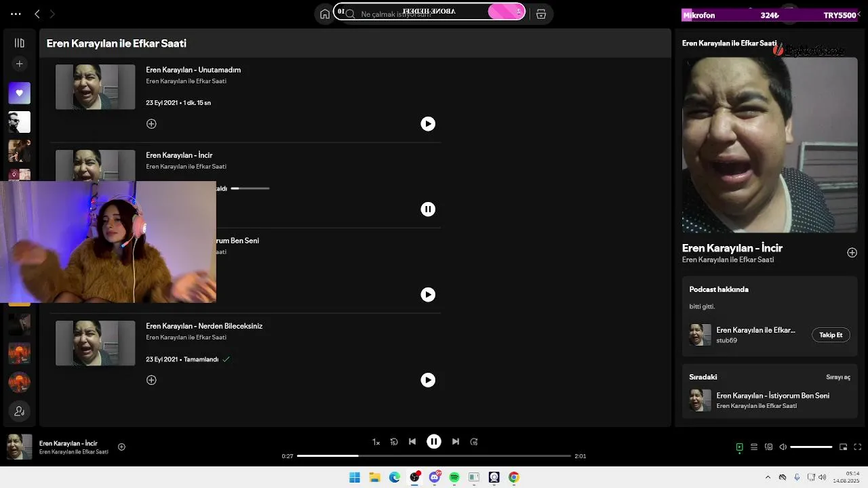
Task: Open the 'Eren Karayılan - Nerden Bileceksiniz' title
Action: (x=204, y=326)
